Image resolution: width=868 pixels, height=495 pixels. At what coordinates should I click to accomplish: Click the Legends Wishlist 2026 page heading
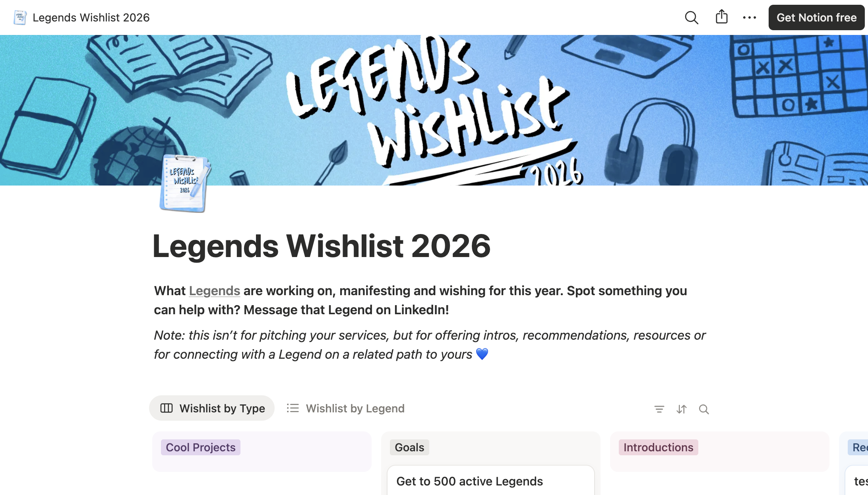pos(322,246)
